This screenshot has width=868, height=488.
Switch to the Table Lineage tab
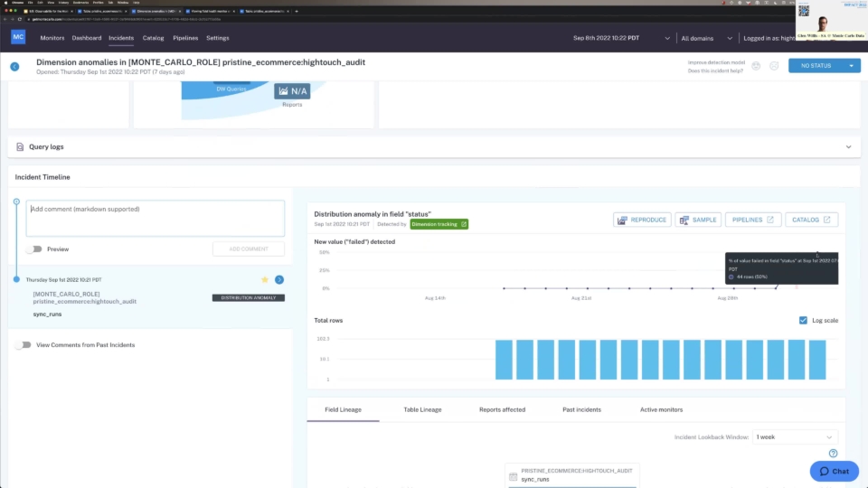[x=422, y=410]
